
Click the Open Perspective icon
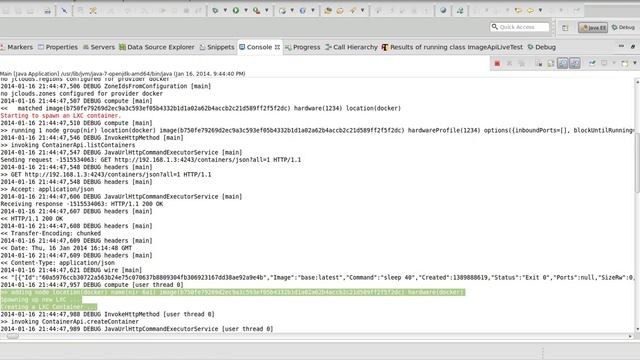pyautogui.click(x=565, y=28)
